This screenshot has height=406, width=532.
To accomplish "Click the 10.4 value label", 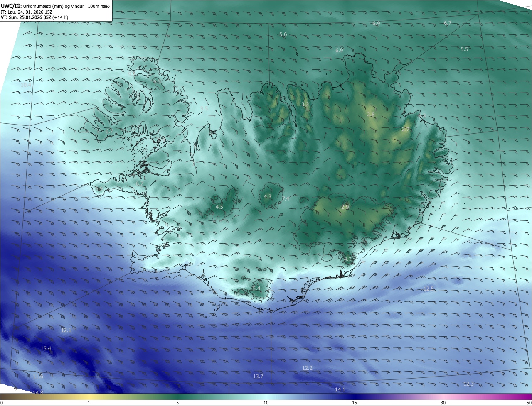I will 26,85.
